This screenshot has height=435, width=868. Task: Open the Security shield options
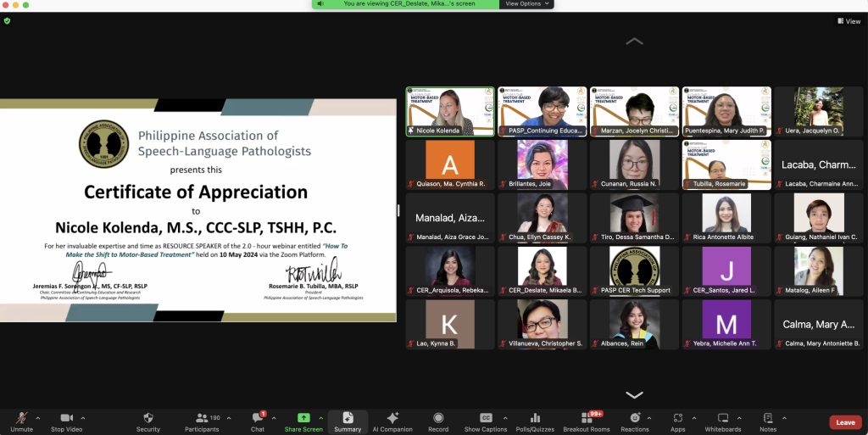147,421
